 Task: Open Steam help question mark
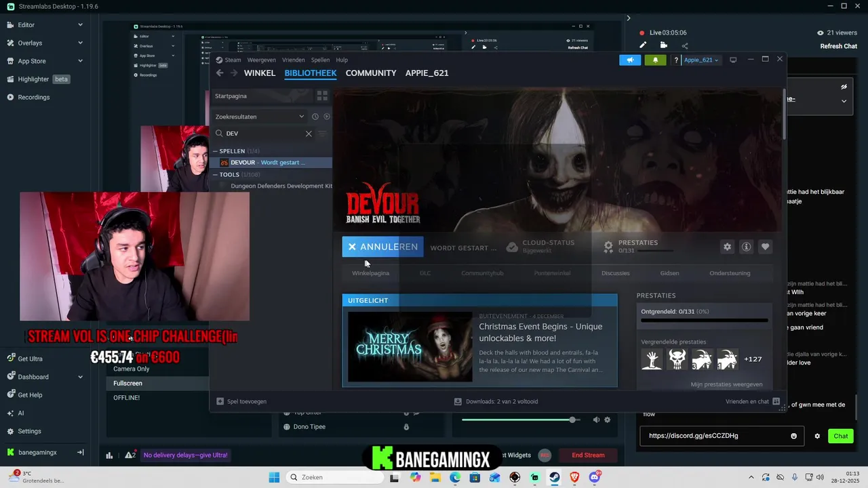tap(675, 60)
